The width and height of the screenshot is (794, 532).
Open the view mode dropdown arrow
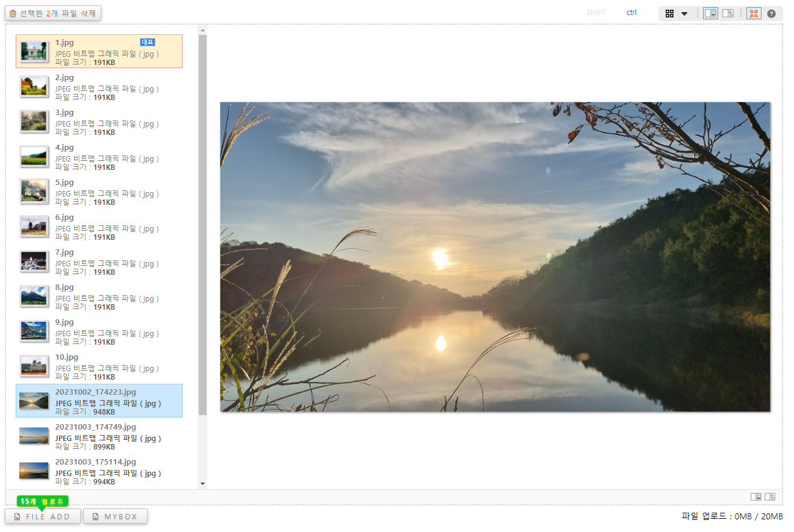pos(684,13)
